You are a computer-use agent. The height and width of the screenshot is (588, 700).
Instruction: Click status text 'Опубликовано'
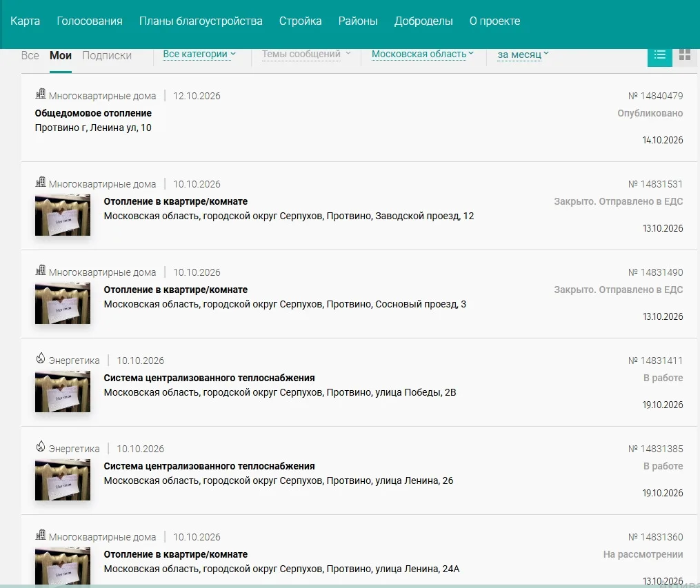coord(650,113)
